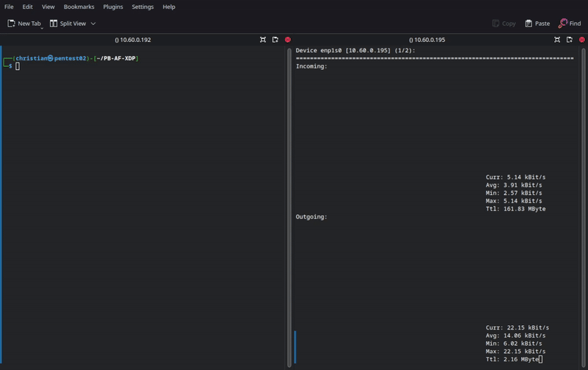Select the 10.60.0.195 pane title
This screenshot has width=588, height=370.
tap(427, 40)
